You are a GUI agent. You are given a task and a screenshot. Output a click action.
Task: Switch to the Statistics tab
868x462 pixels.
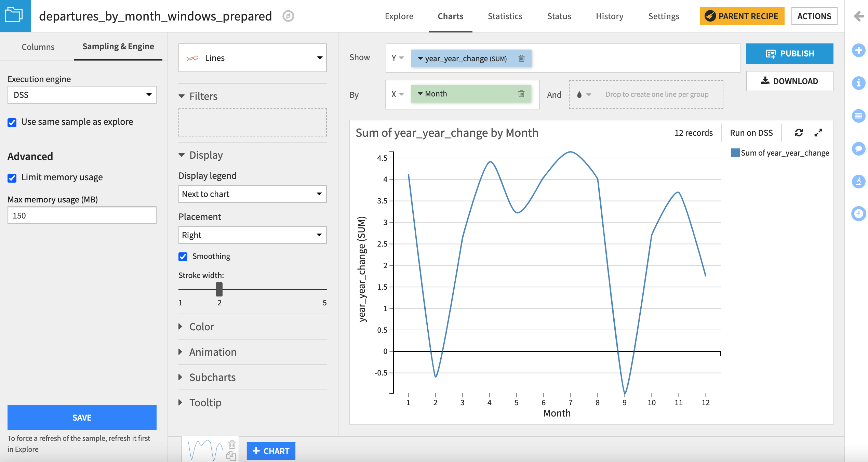505,16
